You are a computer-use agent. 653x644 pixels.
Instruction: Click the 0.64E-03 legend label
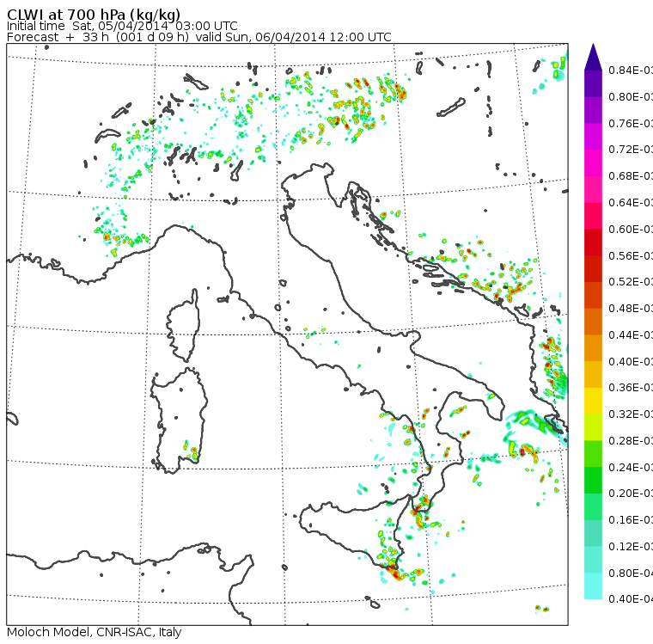pos(631,203)
